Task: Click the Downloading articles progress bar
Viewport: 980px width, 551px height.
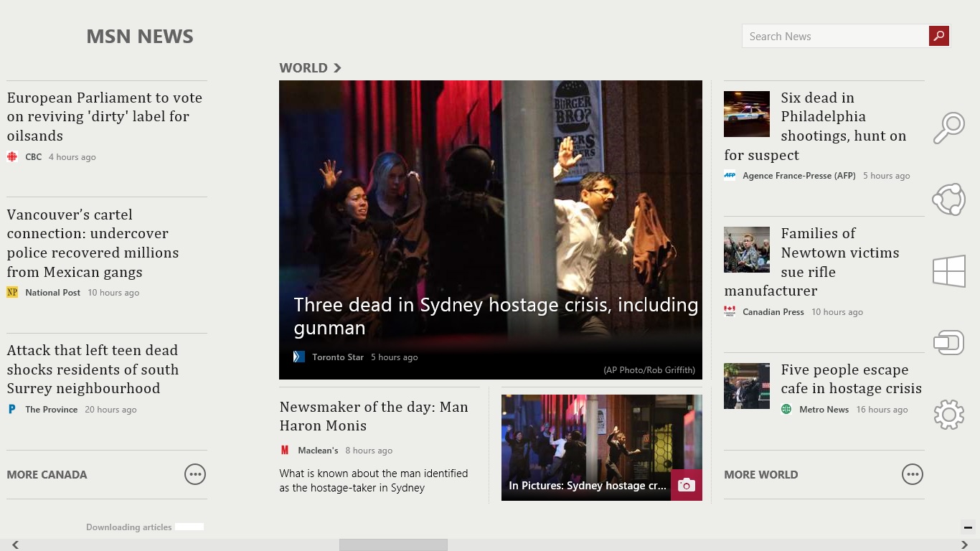Action: point(189,527)
